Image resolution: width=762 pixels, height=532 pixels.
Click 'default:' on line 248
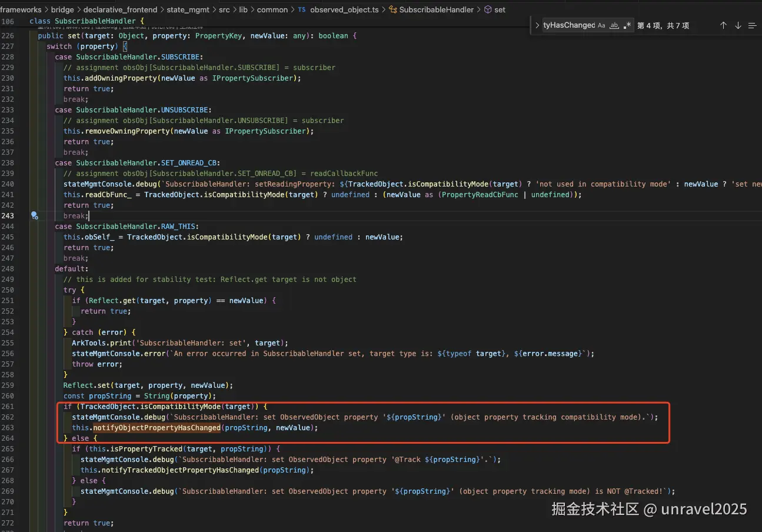pos(72,268)
